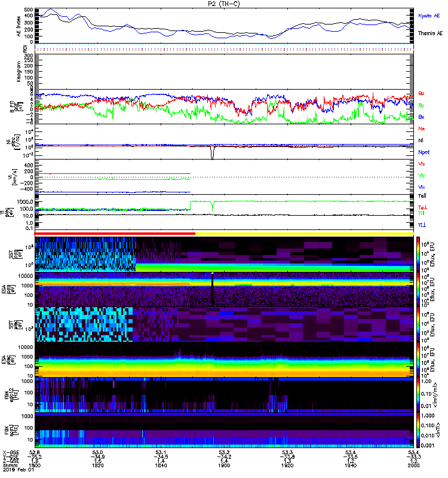Click the <|mV/m|> color bar unit label
This screenshot has height=478, width=448.
click(x=435, y=395)
